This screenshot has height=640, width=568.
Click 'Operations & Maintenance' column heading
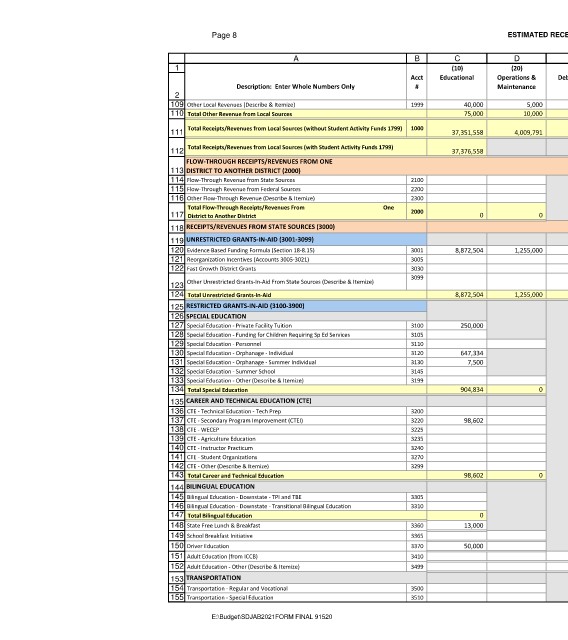point(517,82)
